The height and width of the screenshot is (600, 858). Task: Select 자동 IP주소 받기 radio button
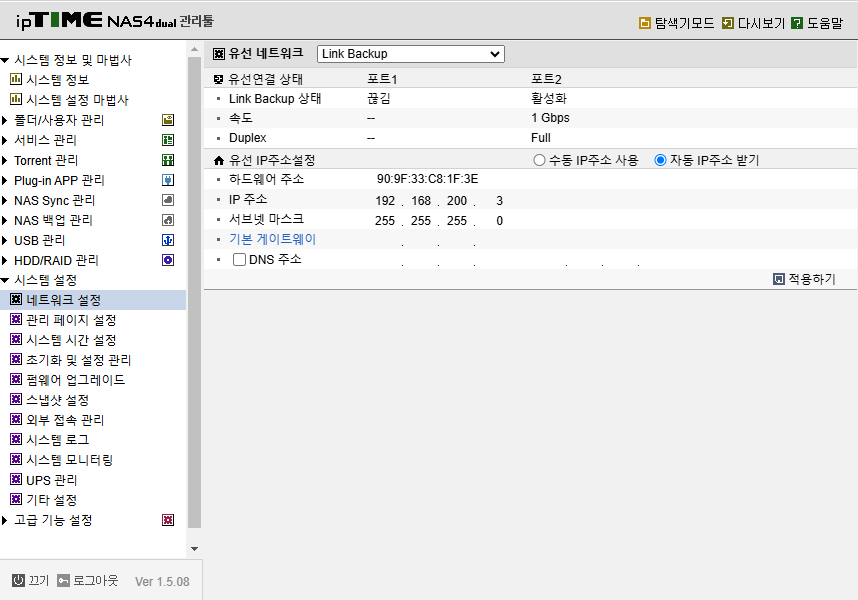(660, 160)
